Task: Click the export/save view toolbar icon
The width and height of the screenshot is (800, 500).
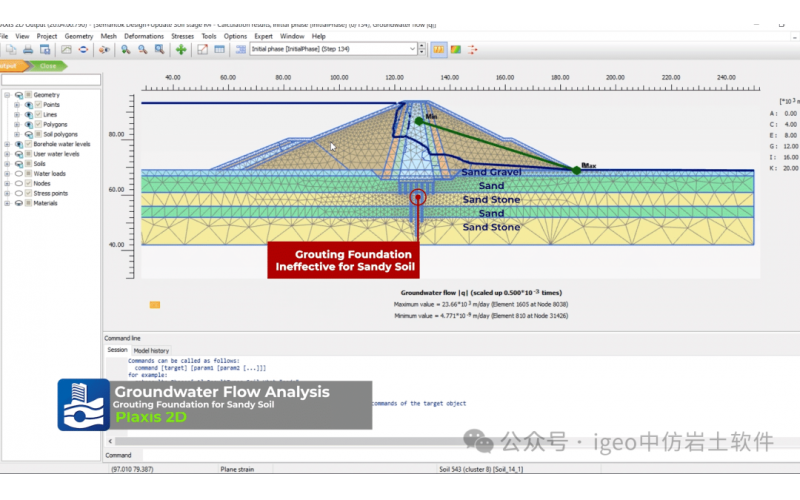Action: [45, 49]
